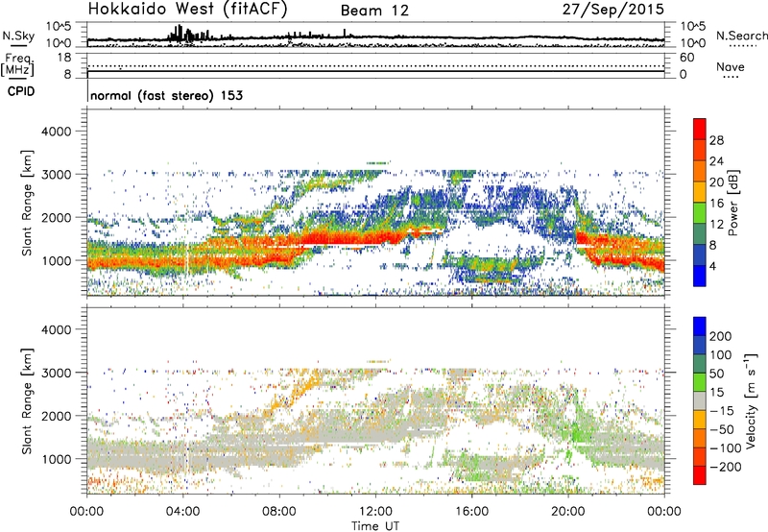Click the '3000' tick on the velocity panel

point(56,373)
